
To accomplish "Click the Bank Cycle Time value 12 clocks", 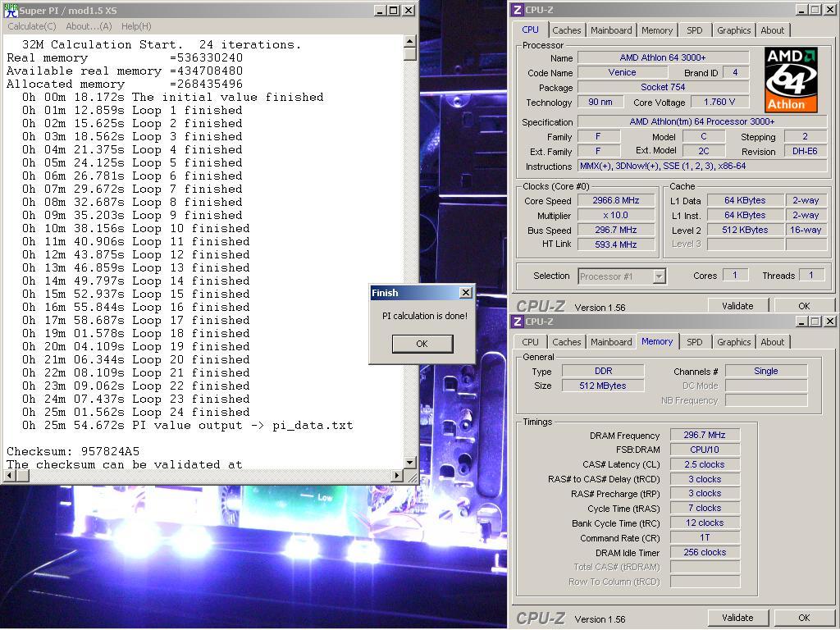I will click(705, 523).
